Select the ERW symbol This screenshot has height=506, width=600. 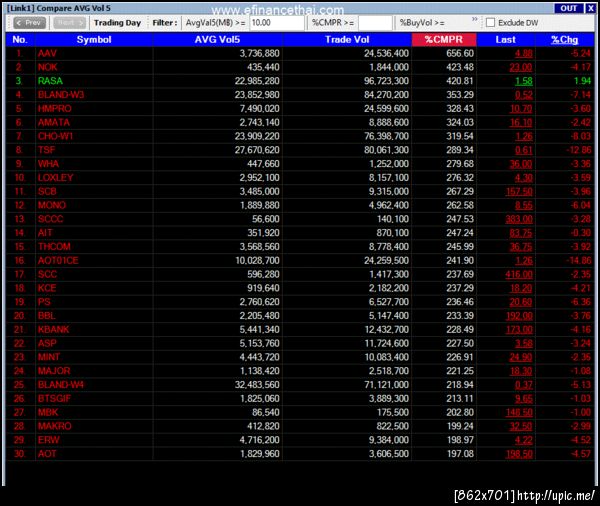49,439
